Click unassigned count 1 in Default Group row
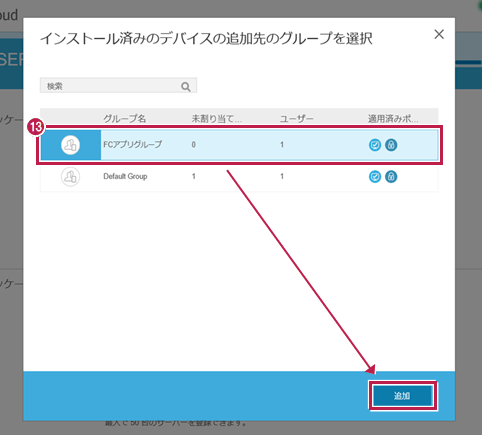Viewport: 482px width, 435px height. pos(194,176)
